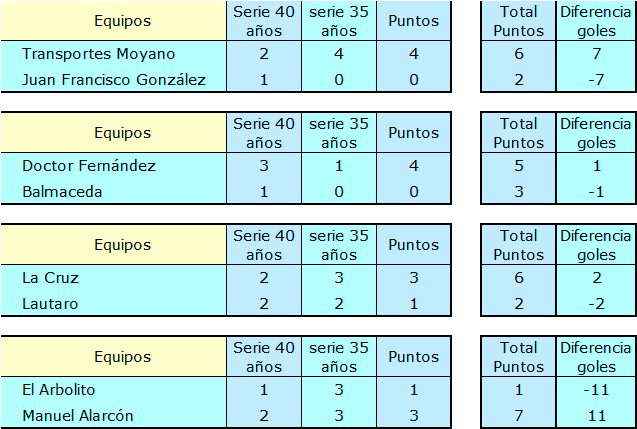637x429 pixels.
Task: Select El Arbolito's goal difference value -11
Action: 596,390
